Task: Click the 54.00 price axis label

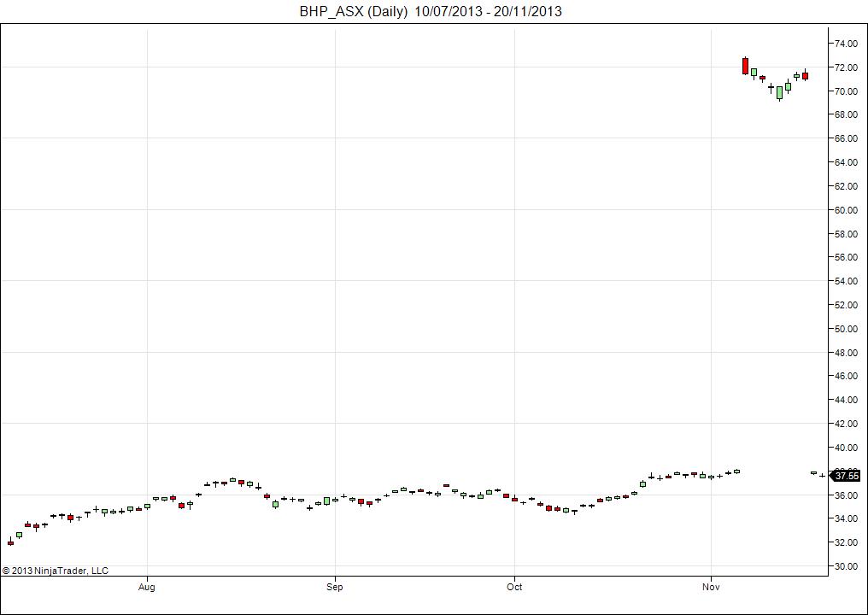Action: tap(847, 281)
